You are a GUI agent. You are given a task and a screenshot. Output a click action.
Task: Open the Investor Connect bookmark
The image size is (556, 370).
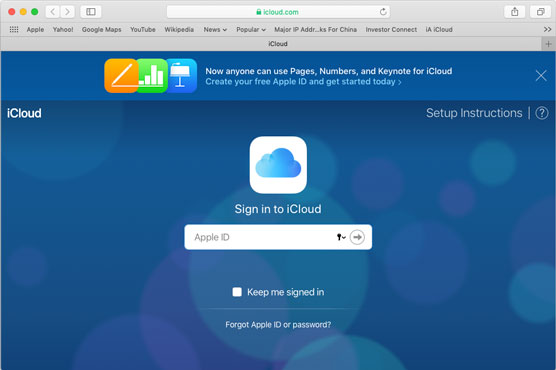tap(391, 29)
